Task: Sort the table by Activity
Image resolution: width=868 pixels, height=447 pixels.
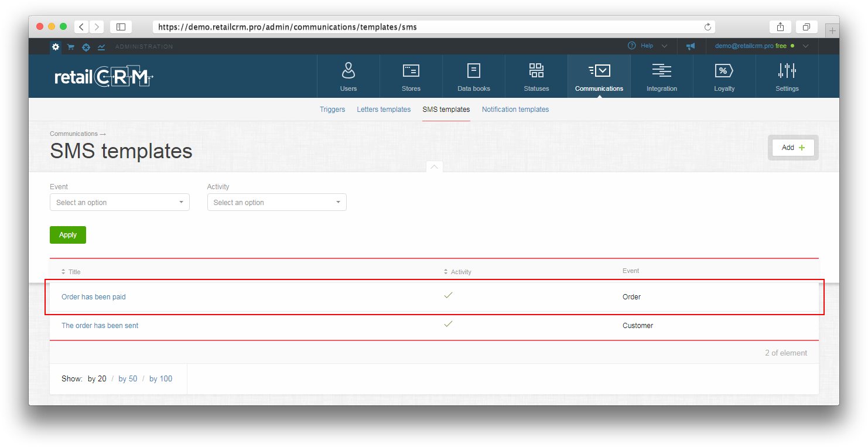Action: pyautogui.click(x=457, y=272)
